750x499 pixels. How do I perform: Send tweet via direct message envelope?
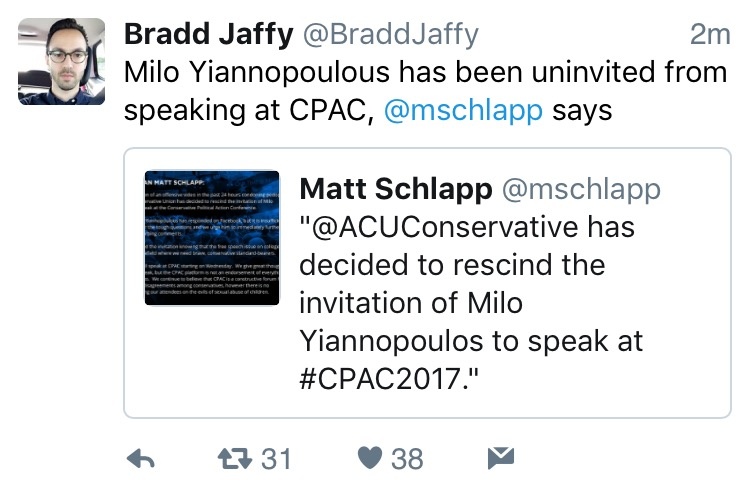tap(499, 459)
